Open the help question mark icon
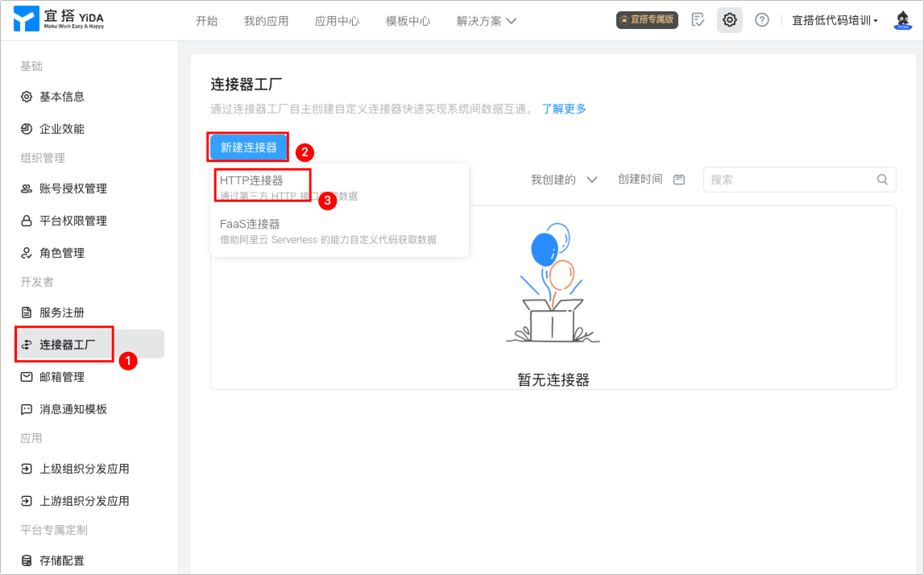Viewport: 924px width, 575px height. point(761,20)
